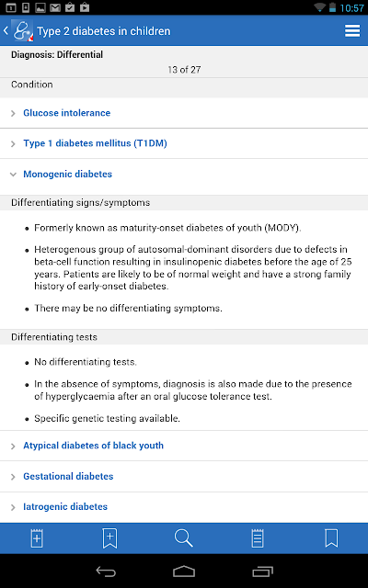Expand Gestational diabetes chevron

[x=13, y=477]
